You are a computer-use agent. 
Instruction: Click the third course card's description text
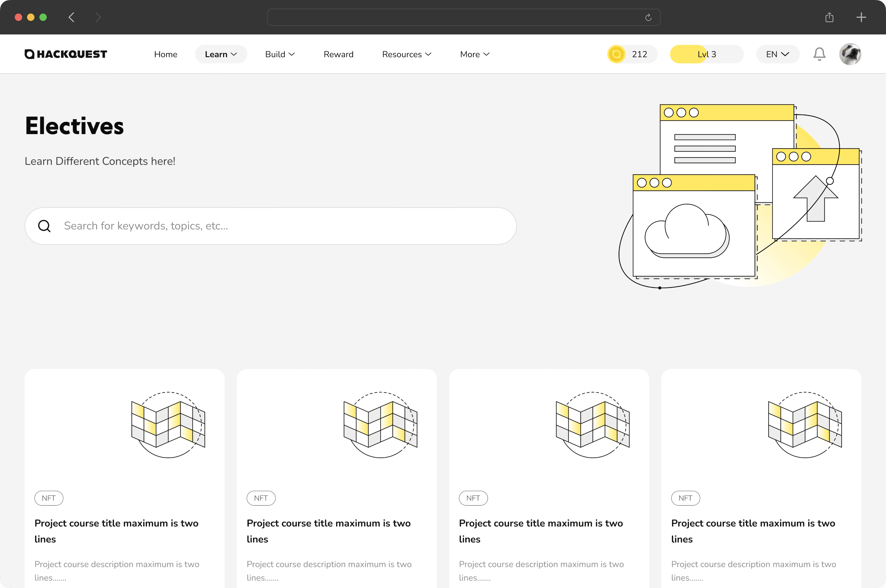(x=541, y=571)
